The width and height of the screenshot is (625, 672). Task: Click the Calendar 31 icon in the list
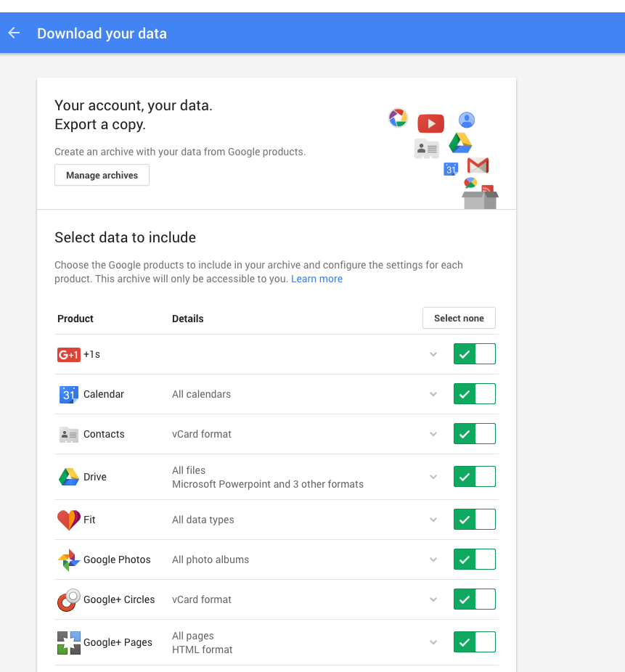(68, 394)
